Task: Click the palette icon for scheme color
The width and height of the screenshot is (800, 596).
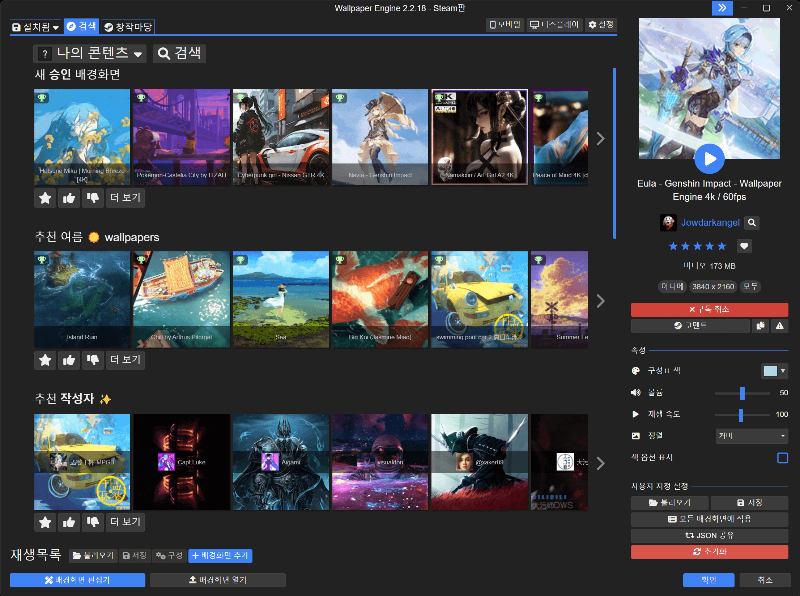Action: tap(636, 371)
